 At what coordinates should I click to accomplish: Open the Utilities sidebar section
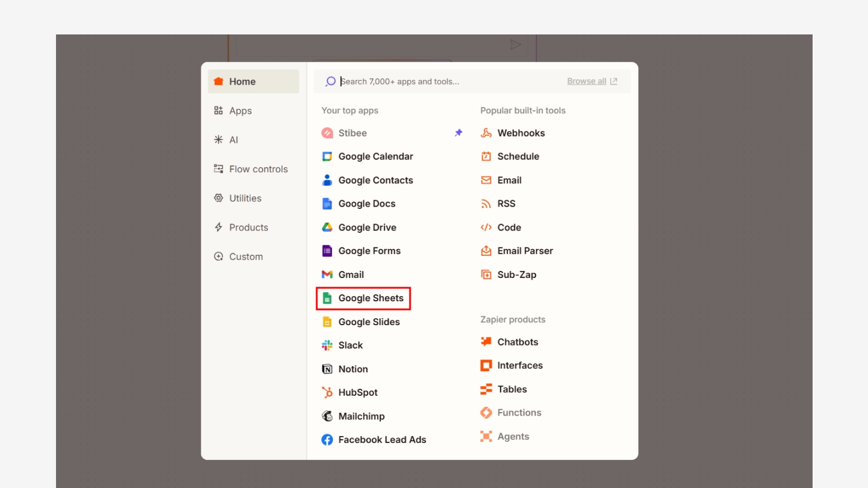coord(245,198)
